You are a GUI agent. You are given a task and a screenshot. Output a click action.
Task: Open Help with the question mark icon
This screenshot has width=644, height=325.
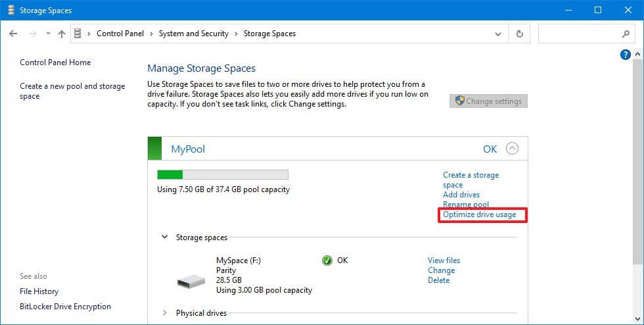(x=625, y=55)
